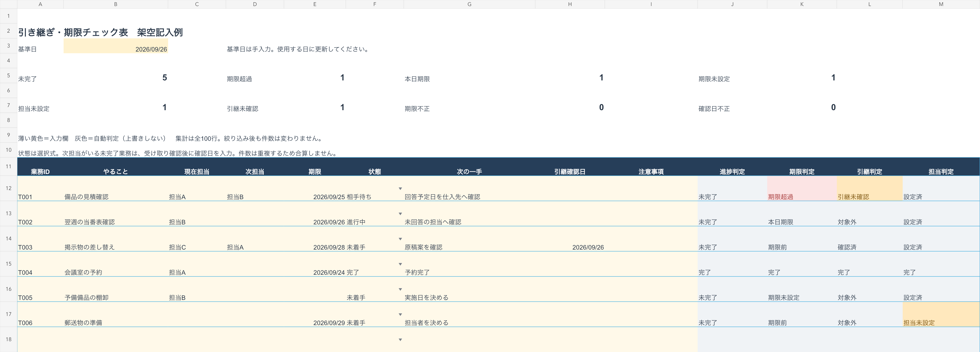
Task: Click the 引継確認日 cell showing 2026/09/26
Action: (570, 239)
